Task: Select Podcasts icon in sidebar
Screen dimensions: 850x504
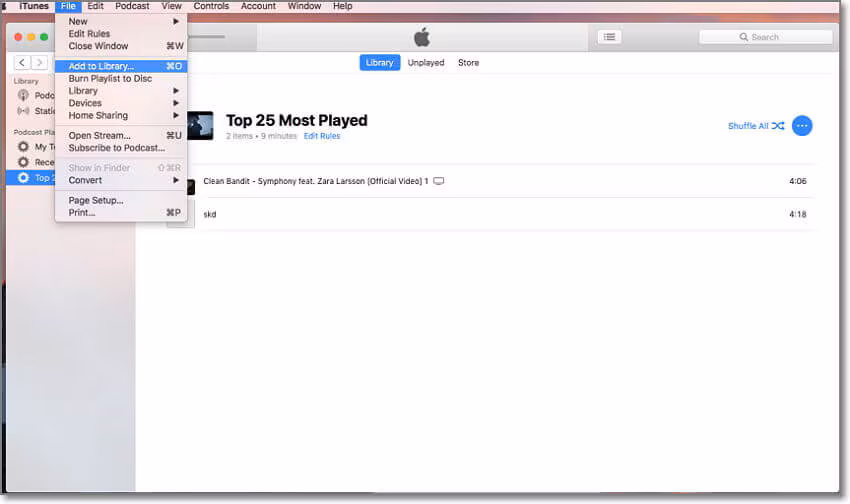Action: point(23,95)
